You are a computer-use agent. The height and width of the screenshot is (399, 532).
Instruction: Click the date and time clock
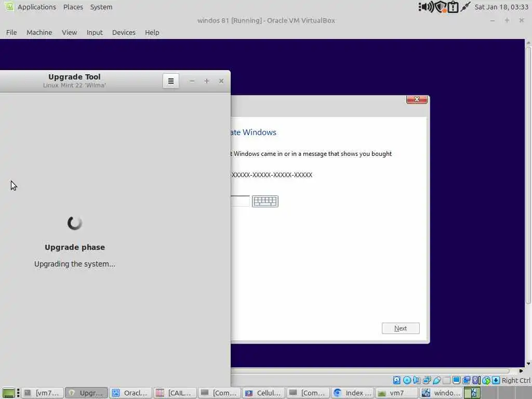(501, 7)
